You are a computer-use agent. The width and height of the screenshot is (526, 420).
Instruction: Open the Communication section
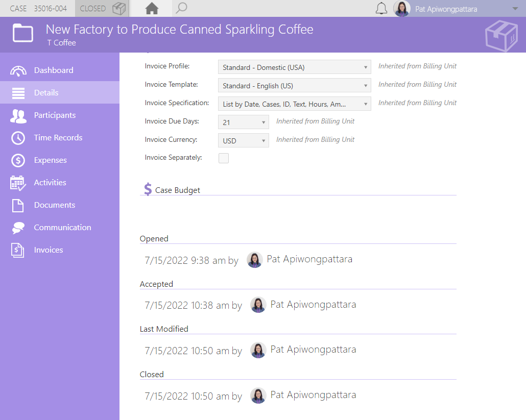point(60,227)
